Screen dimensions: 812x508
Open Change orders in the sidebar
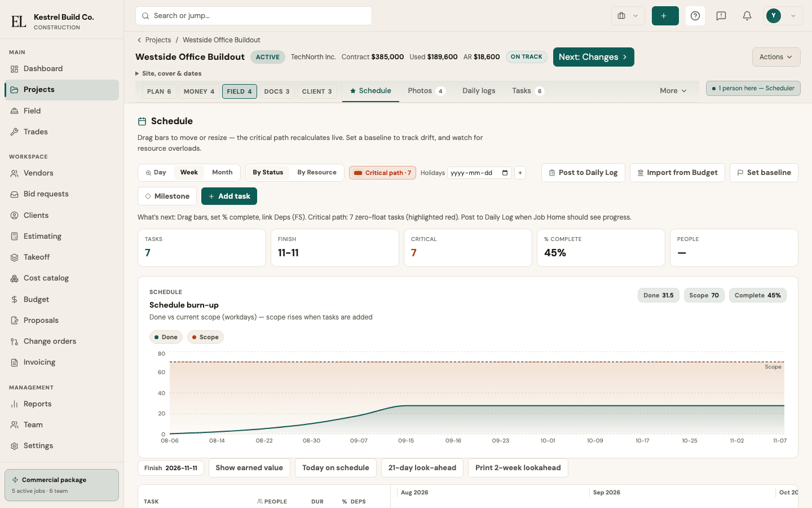61,341
